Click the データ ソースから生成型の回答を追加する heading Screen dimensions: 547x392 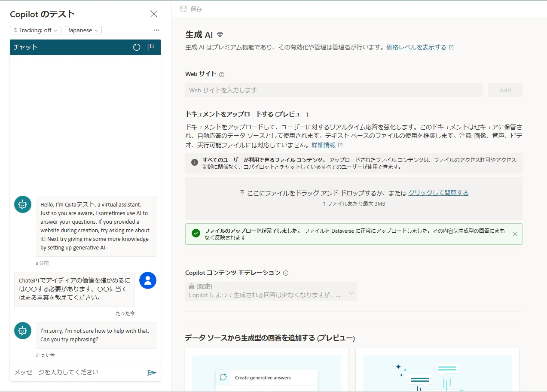point(270,338)
